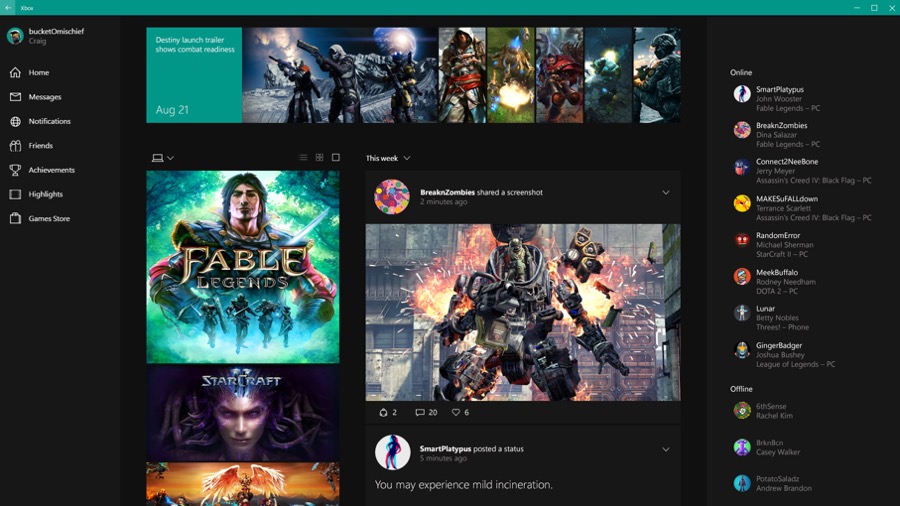This screenshot has width=900, height=506.
Task: Open the Destiny trailer banner image
Action: (339, 75)
